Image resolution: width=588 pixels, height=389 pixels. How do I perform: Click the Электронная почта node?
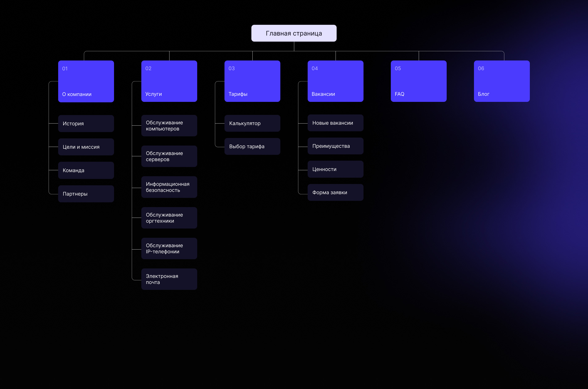169,279
